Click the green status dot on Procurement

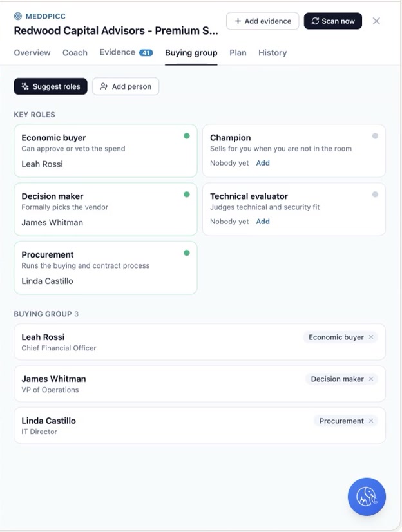[187, 252]
